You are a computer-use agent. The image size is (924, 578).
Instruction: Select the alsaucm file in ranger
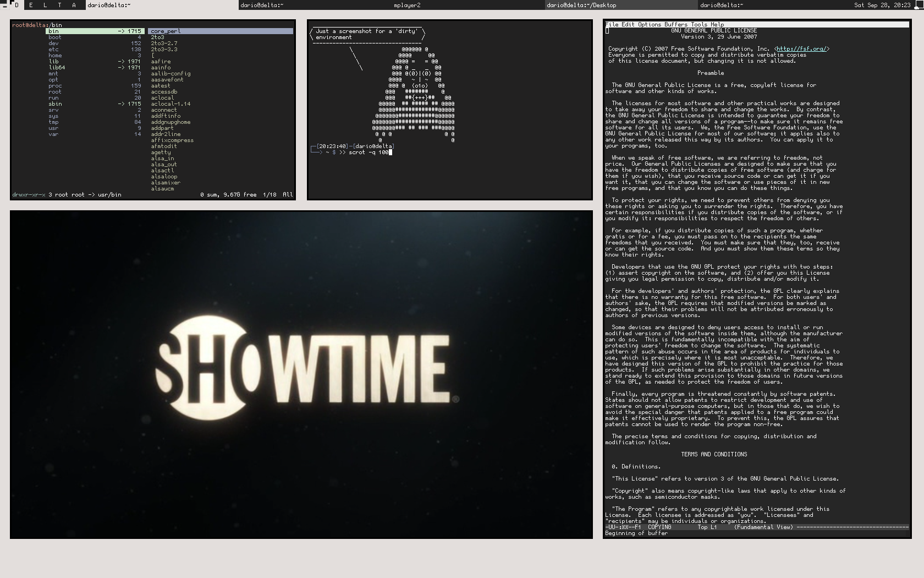(162, 189)
